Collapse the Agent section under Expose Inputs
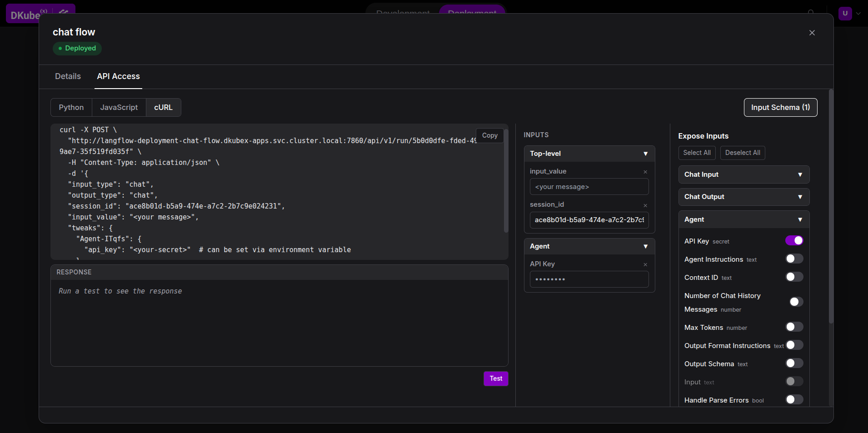This screenshot has height=433, width=868. pyautogui.click(x=743, y=219)
